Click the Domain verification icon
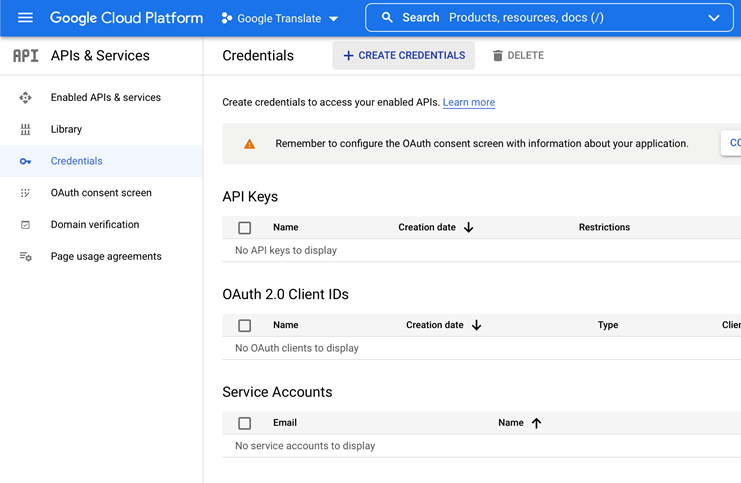Image resolution: width=741 pixels, height=483 pixels. point(25,225)
